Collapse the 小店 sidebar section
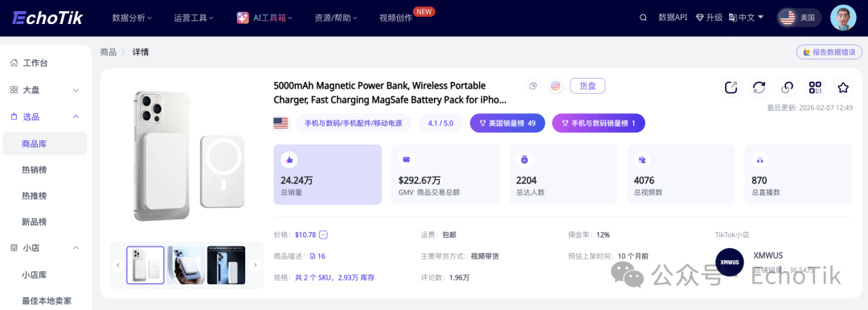This screenshot has width=868, height=310. point(76,248)
